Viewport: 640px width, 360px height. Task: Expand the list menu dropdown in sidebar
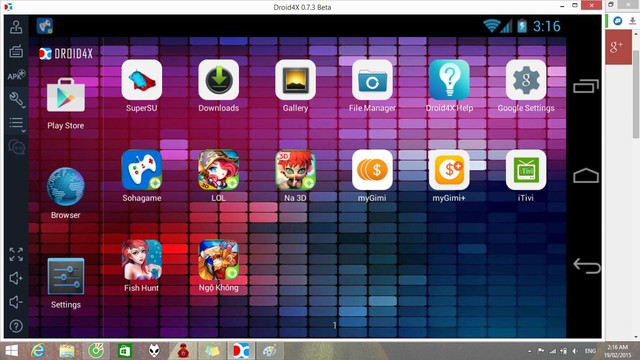tap(17, 124)
